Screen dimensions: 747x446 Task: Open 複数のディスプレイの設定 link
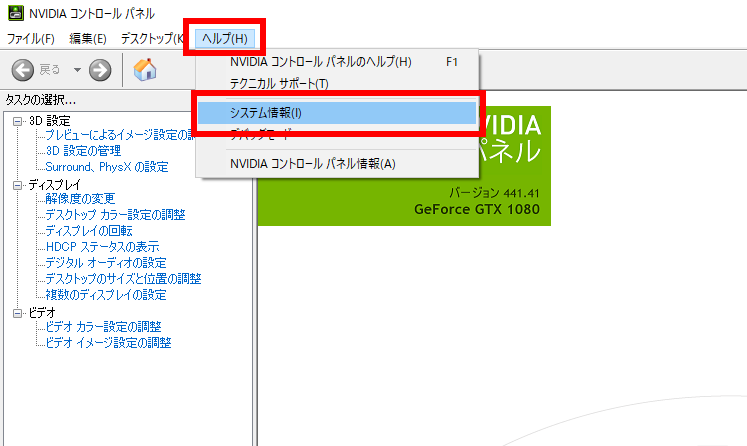point(106,295)
